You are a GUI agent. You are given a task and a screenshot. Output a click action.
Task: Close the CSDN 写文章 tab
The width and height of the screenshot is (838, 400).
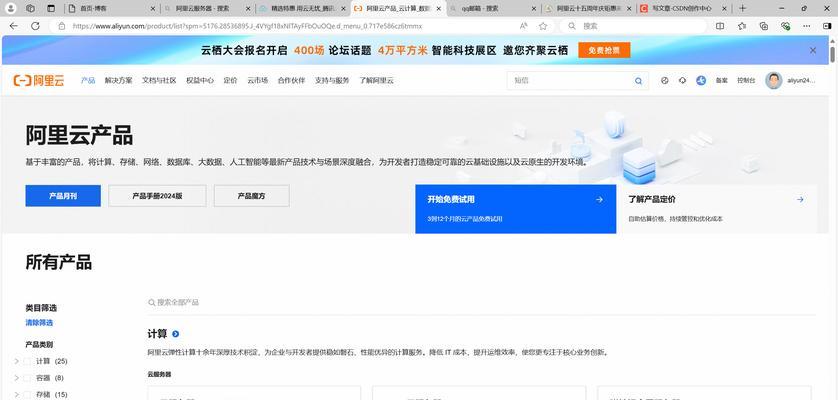click(725, 9)
